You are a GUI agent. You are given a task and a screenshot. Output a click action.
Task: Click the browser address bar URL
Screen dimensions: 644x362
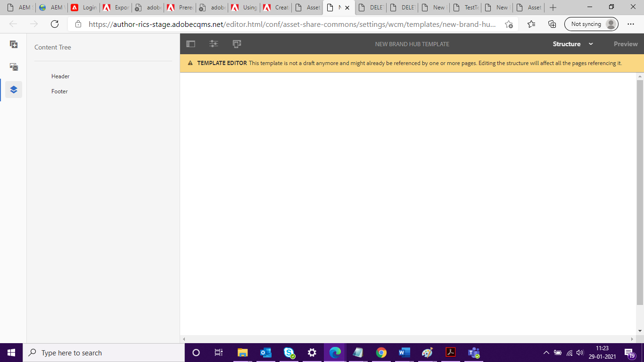pos(283,24)
